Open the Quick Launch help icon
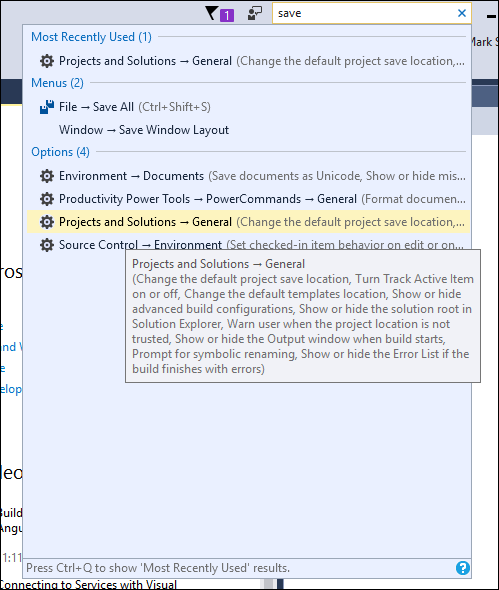This screenshot has height=590, width=499. 462,568
